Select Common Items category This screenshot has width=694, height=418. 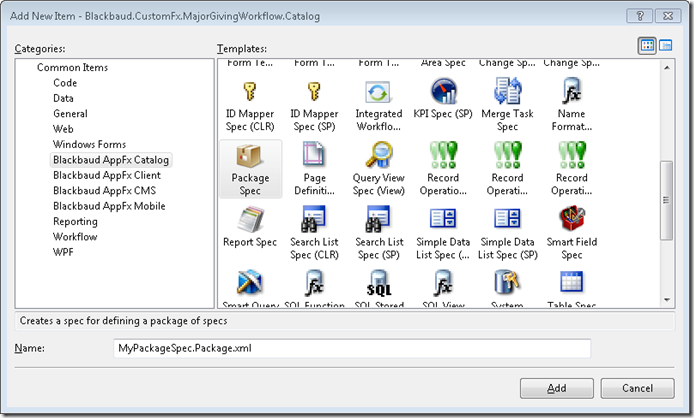73,67
